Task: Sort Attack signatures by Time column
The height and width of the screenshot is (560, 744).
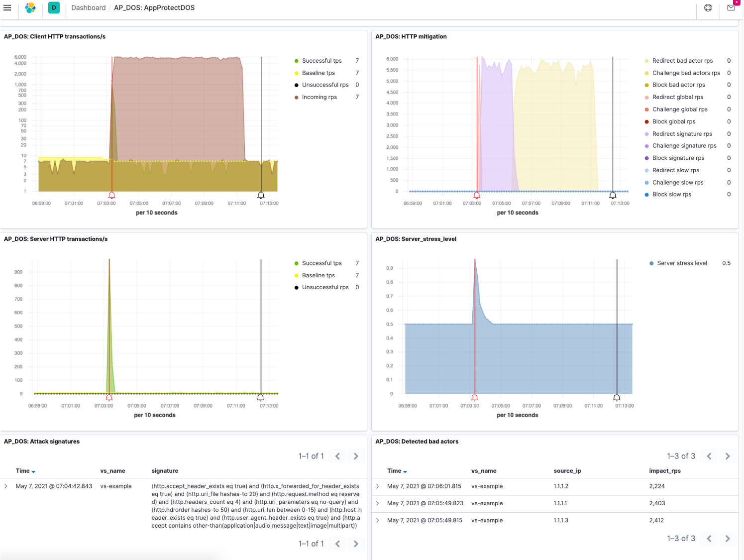Action: click(25, 471)
